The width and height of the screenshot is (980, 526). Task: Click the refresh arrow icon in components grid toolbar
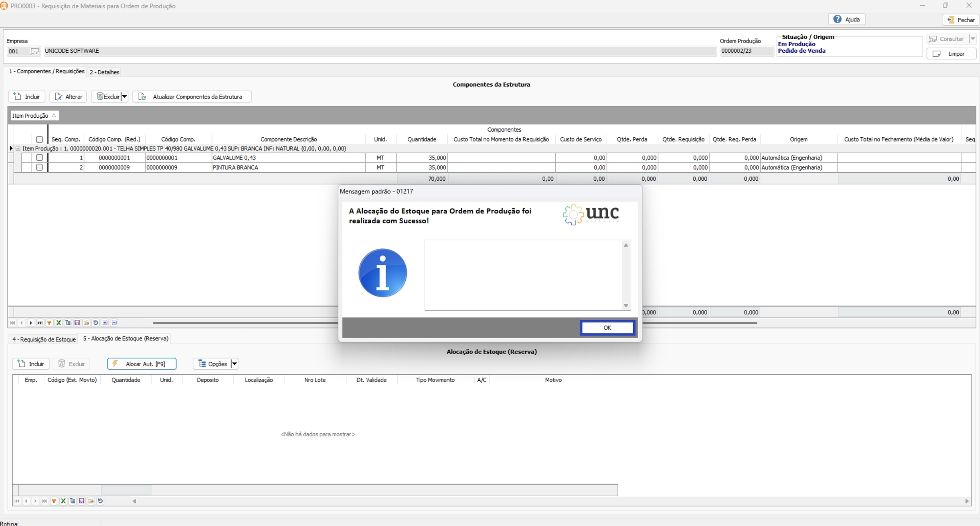click(x=96, y=323)
